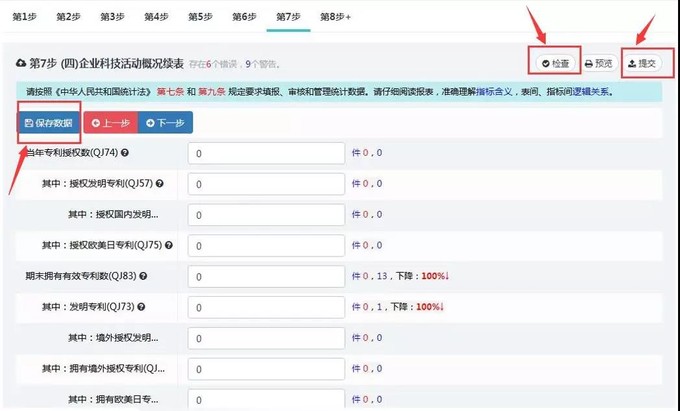
Task: Click the 预览 preview button
Action: pyautogui.click(x=599, y=63)
